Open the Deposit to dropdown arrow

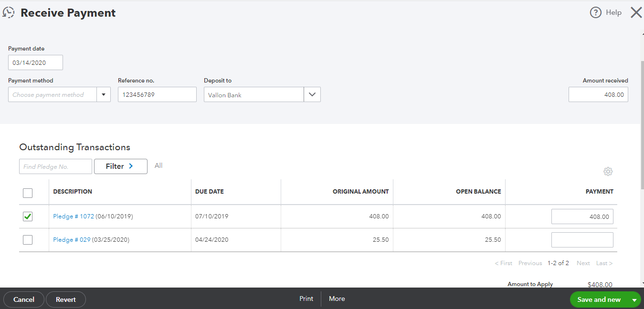[x=312, y=94]
